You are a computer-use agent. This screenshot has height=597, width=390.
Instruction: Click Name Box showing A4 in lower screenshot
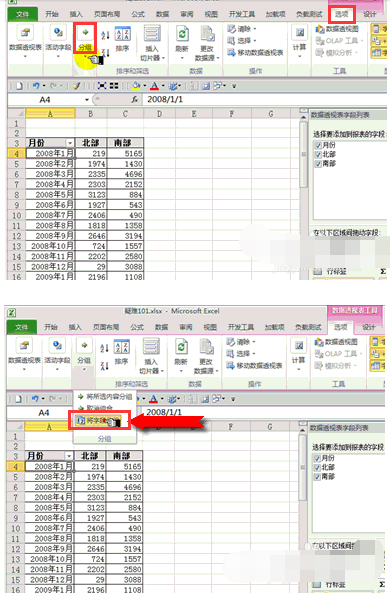44,412
